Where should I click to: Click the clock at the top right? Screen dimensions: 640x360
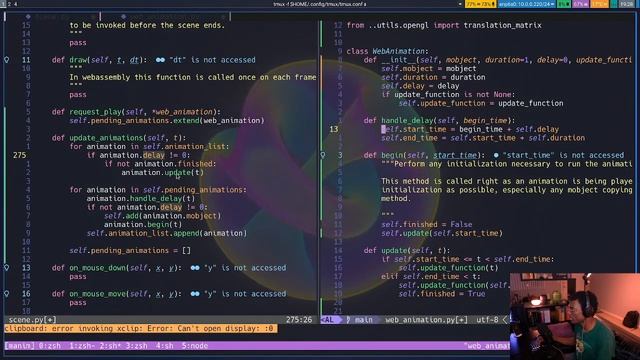pos(627,4)
